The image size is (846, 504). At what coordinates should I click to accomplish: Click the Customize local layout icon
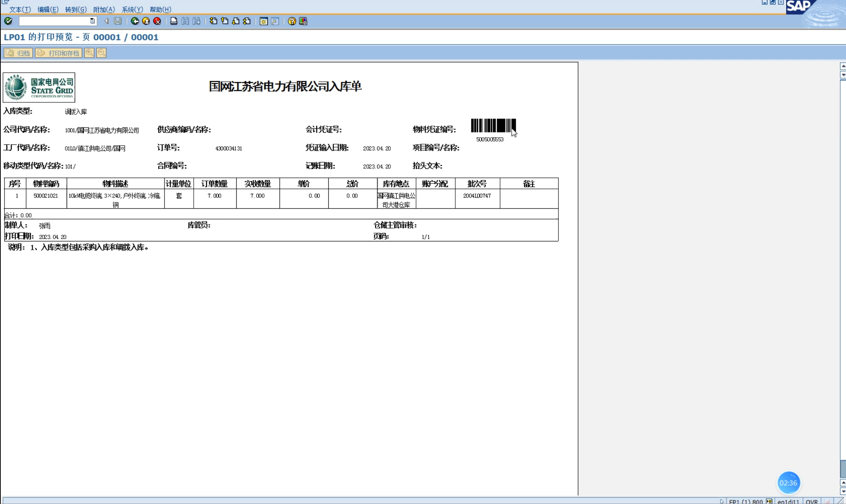(303, 21)
